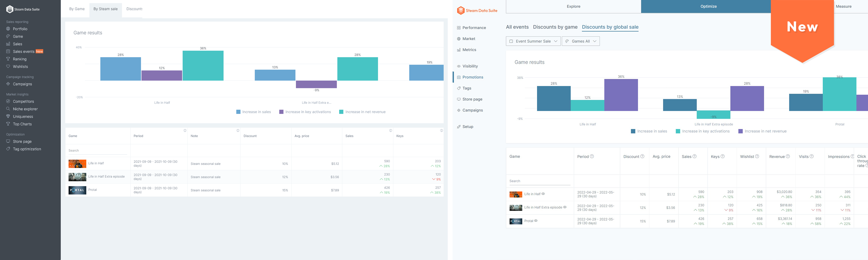Click help icon next to Keys column in right table
The width and height of the screenshot is (868, 260).
coord(722,156)
